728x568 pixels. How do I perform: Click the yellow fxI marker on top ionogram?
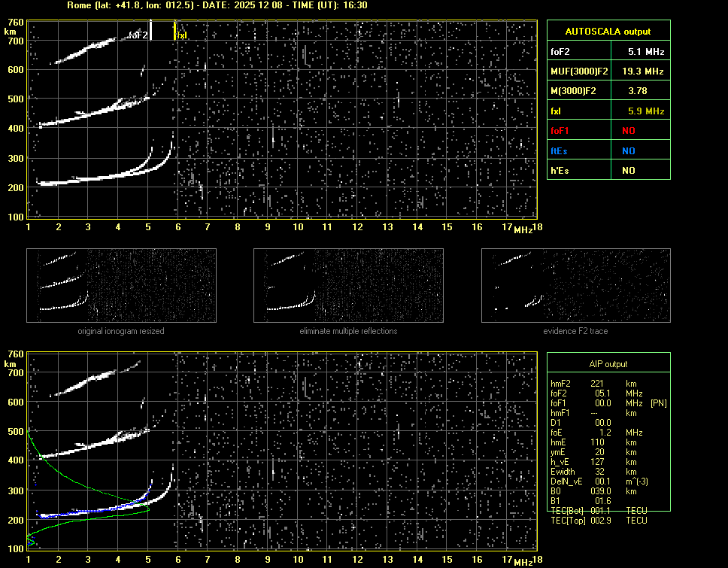click(175, 31)
